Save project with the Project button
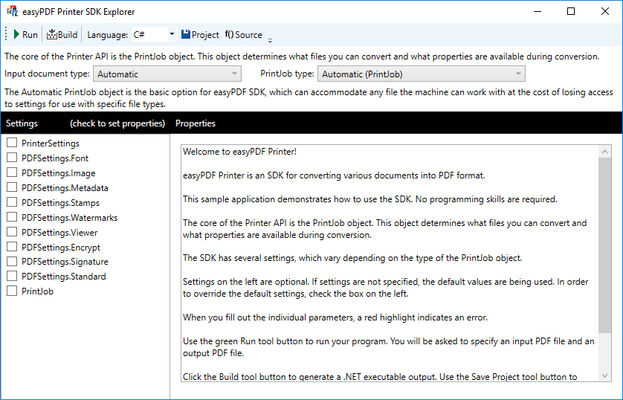Image resolution: width=623 pixels, height=400 pixels. click(x=200, y=35)
